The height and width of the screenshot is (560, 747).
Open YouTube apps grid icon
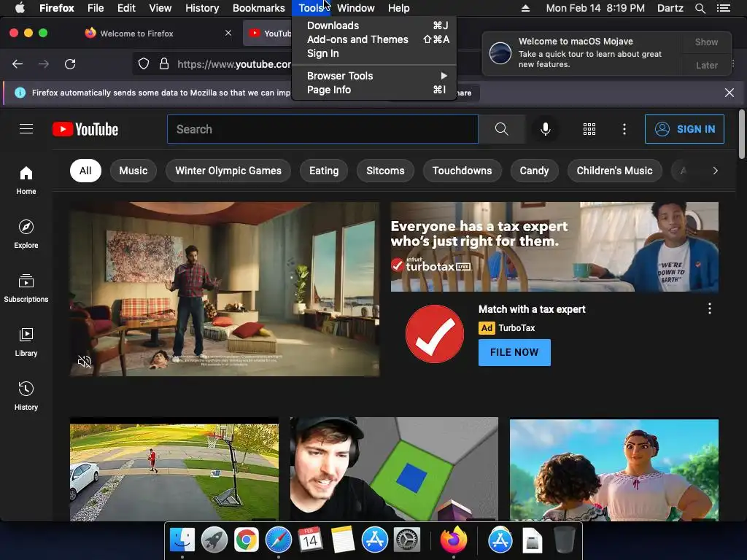click(589, 129)
